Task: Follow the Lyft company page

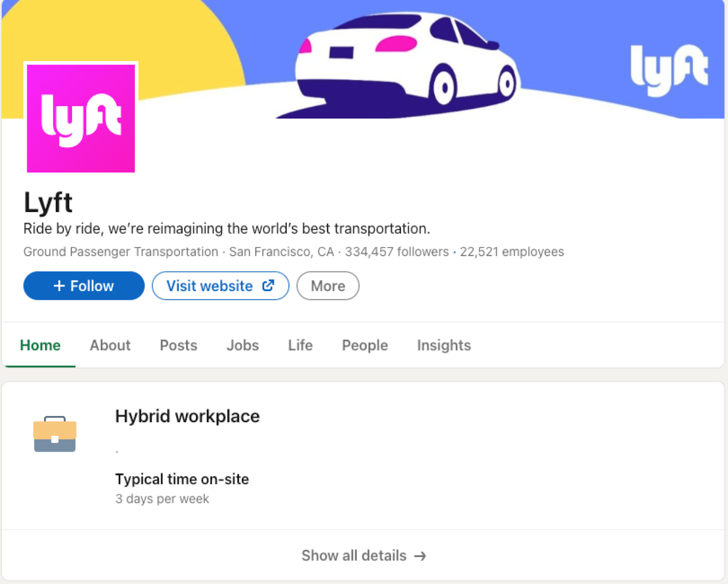Action: tap(84, 286)
